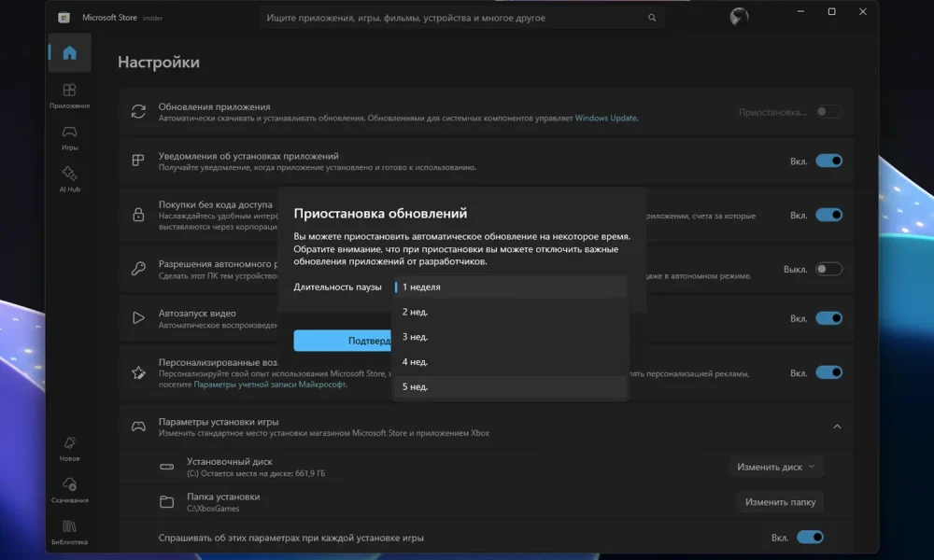The width and height of the screenshot is (934, 560).
Task: Open the Новое sidebar section
Action: [x=70, y=449]
